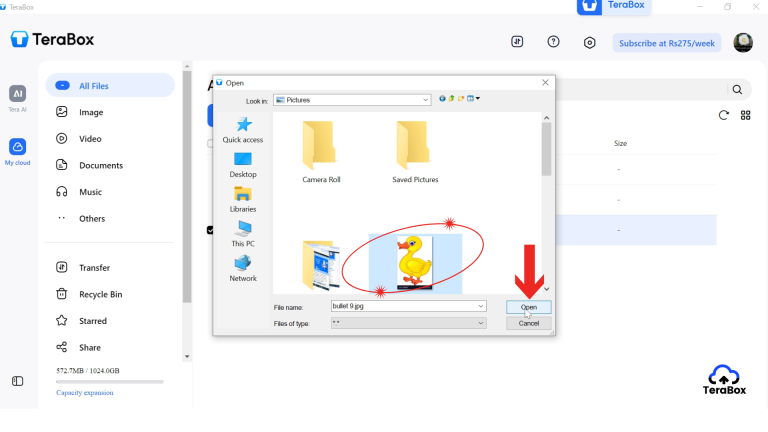Image resolution: width=768 pixels, height=432 pixels.
Task: Click the Open button in dialog
Action: [x=528, y=307]
